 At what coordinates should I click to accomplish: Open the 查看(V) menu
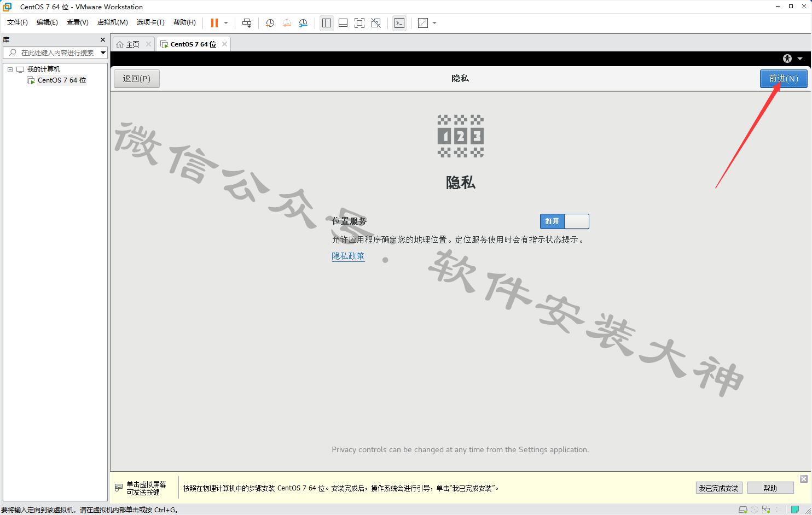pyautogui.click(x=78, y=22)
